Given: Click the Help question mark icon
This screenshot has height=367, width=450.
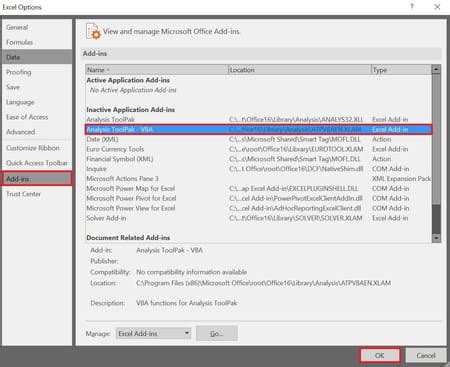Looking at the screenshot, I should (412, 6).
